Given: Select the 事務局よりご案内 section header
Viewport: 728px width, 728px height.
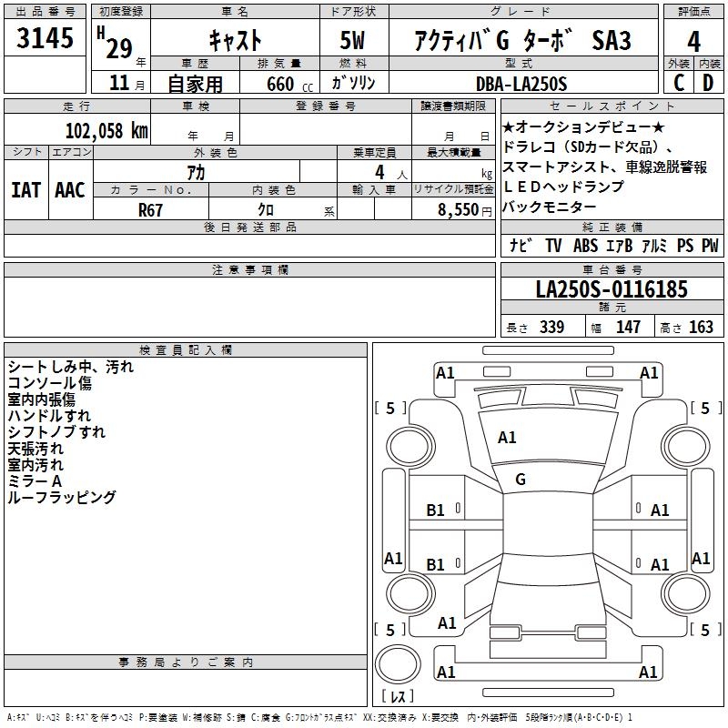Looking at the screenshot, I should 186,662.
